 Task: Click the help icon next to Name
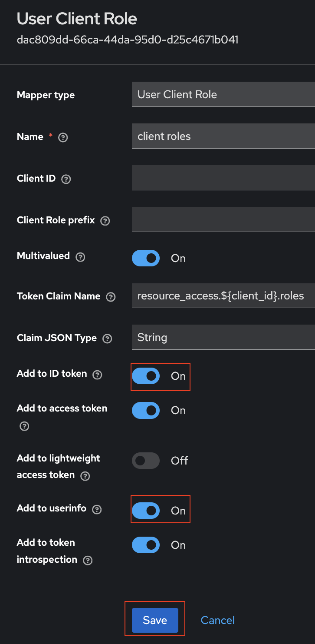click(63, 137)
